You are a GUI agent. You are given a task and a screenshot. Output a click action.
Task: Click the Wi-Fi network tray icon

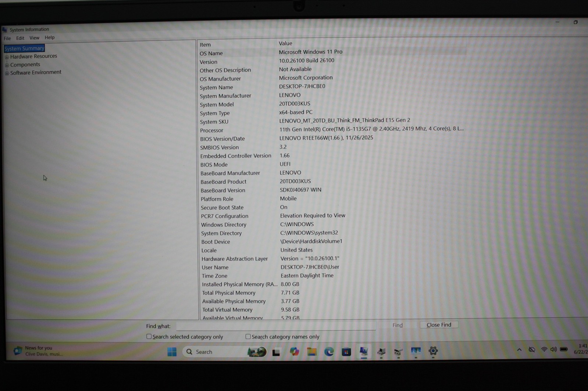544,349
